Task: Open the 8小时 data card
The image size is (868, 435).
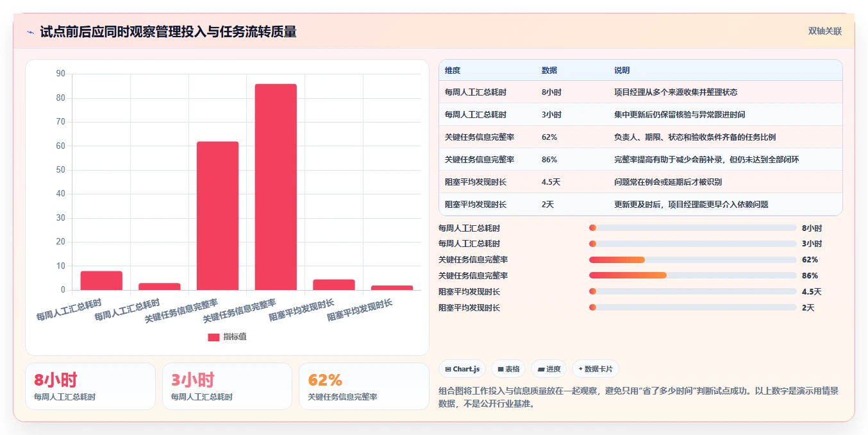Action: tap(90, 386)
